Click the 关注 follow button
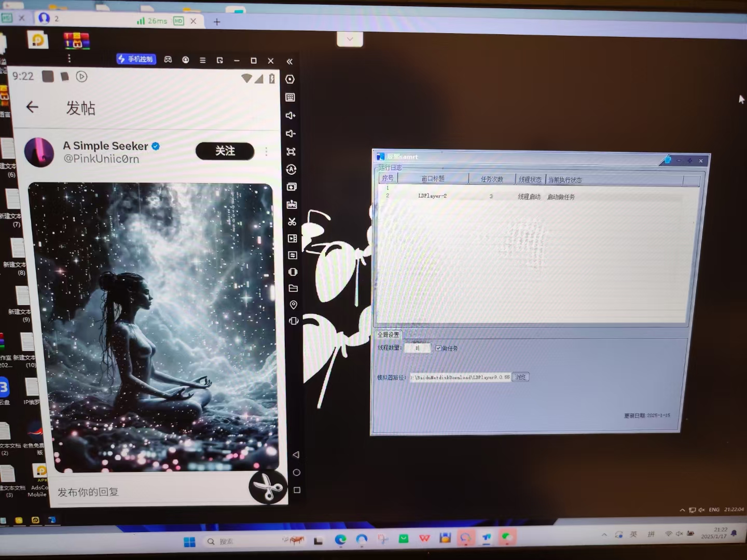Image resolution: width=747 pixels, height=560 pixels. [x=225, y=151]
